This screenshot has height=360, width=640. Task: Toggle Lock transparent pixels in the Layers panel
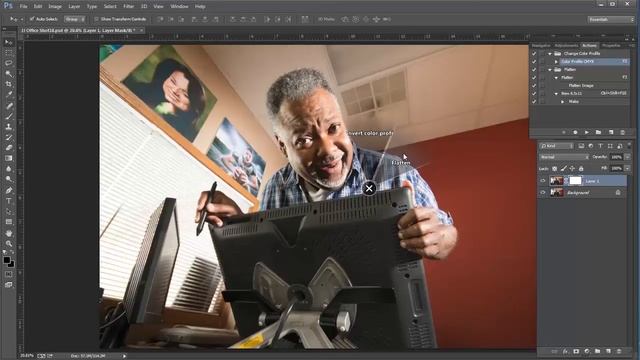tap(554, 168)
